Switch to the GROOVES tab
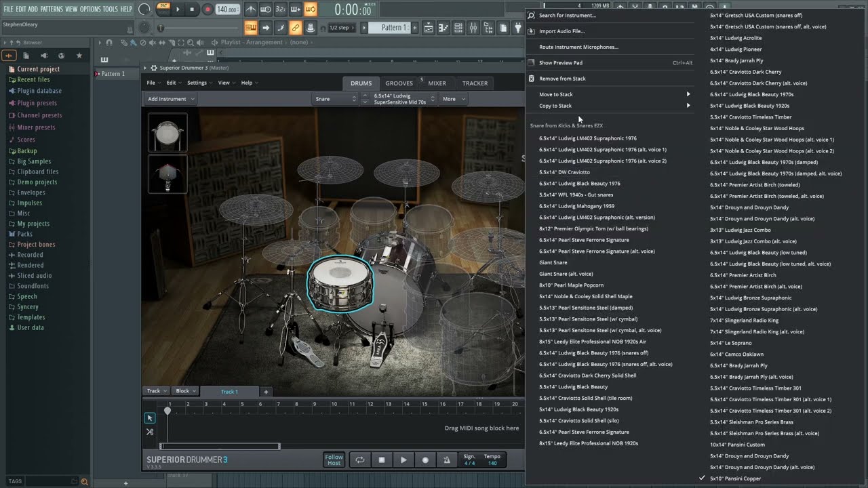Image resolution: width=868 pixels, height=488 pixels. pos(399,83)
